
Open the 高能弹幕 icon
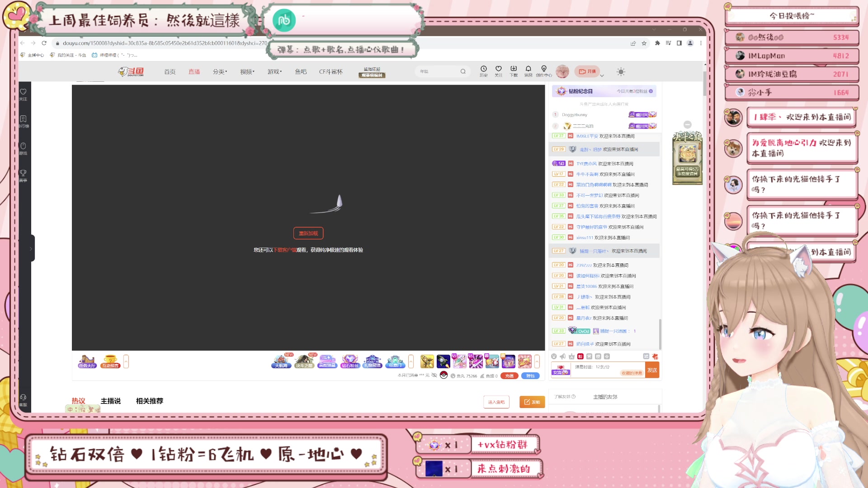click(x=327, y=361)
